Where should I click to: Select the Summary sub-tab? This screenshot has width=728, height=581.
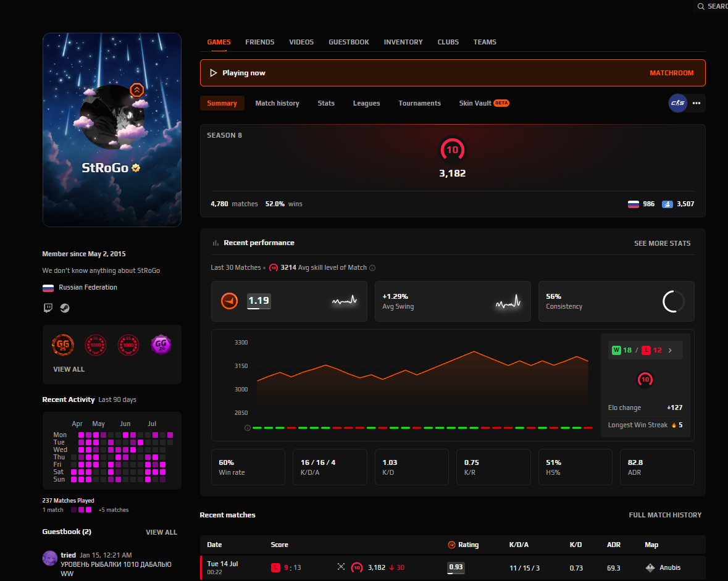tap(222, 103)
